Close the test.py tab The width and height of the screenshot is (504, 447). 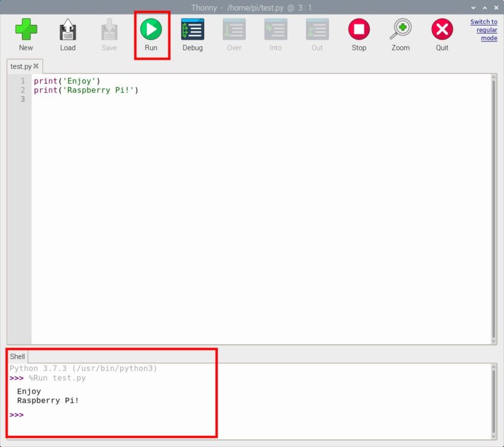coord(35,66)
